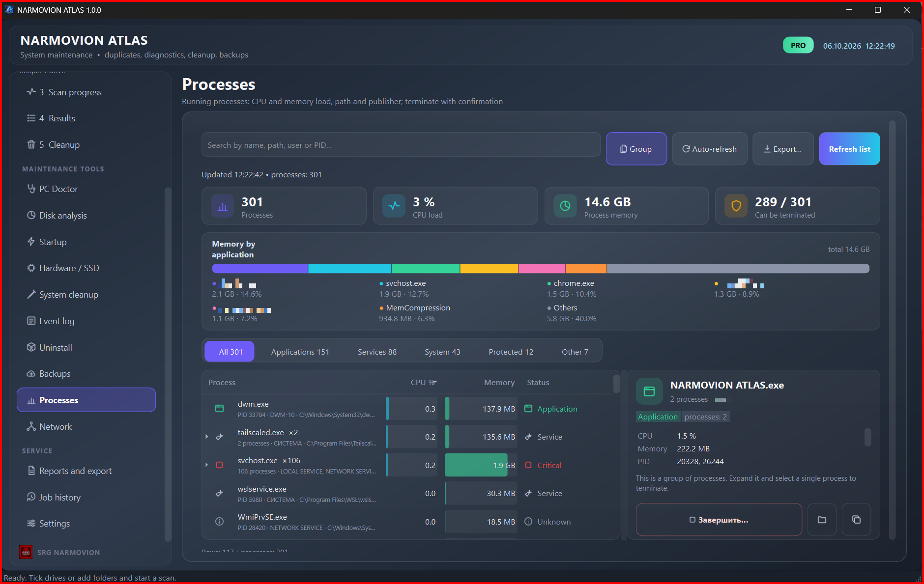Open Backups cloud item

click(x=87, y=373)
